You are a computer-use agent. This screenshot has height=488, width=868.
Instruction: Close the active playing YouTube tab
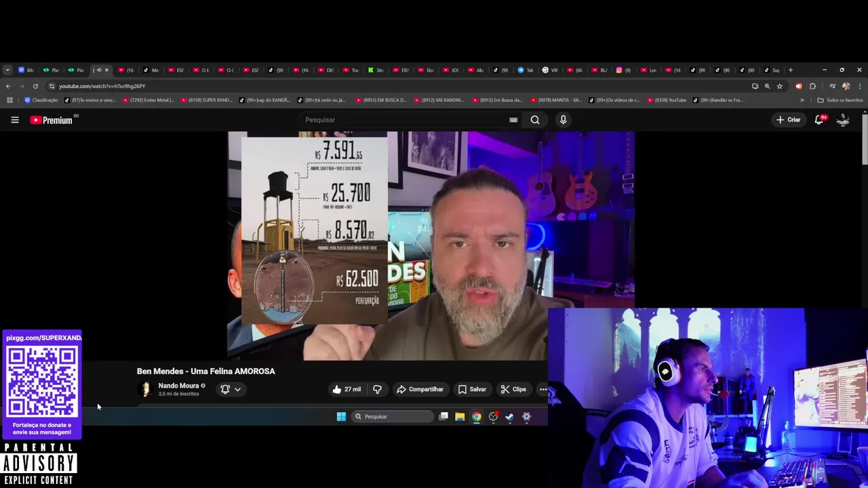106,70
